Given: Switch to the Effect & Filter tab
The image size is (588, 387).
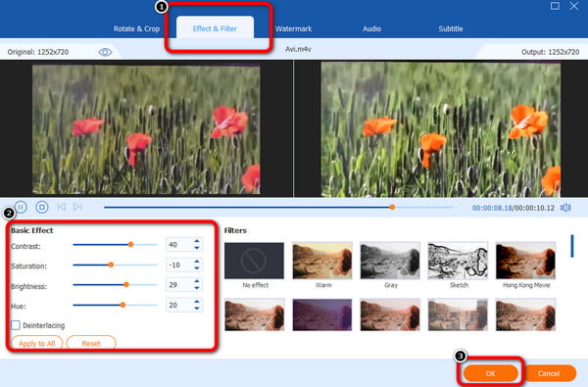Looking at the screenshot, I should pyautogui.click(x=215, y=28).
